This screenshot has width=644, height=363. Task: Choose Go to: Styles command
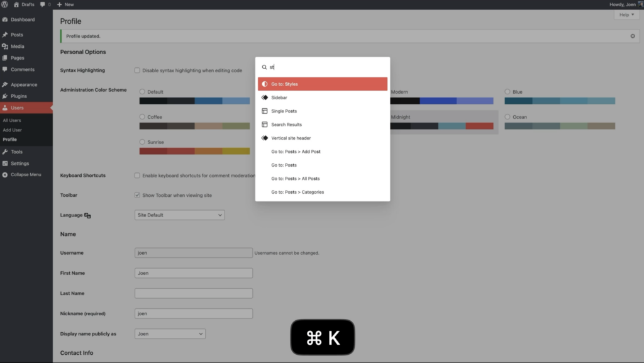[x=322, y=84]
